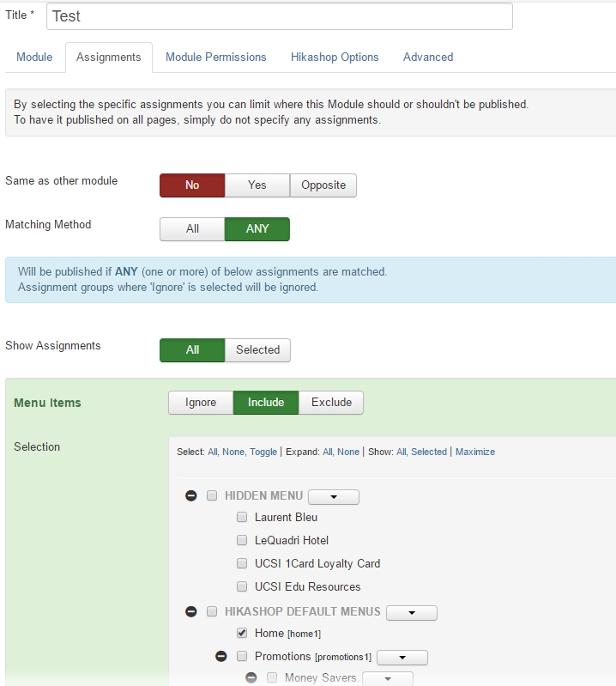Collapse the HIKASHOP DEFAULT MENUS group
This screenshot has width=616, height=686.
(191, 612)
